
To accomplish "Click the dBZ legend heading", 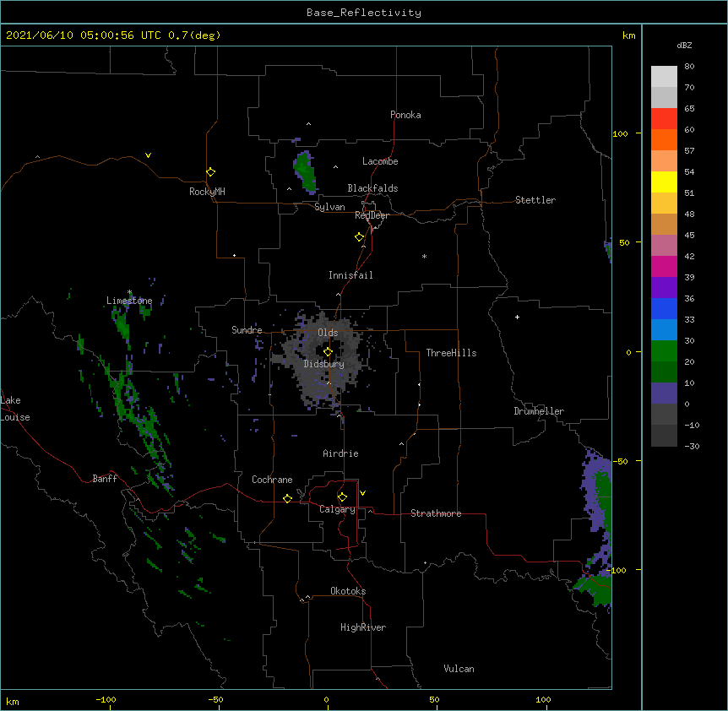I will pos(684,46).
